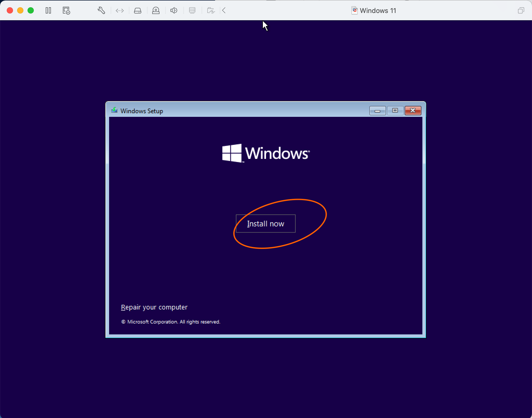Click the CD/DVD drive icon
The height and width of the screenshot is (418, 532).
pos(156,10)
